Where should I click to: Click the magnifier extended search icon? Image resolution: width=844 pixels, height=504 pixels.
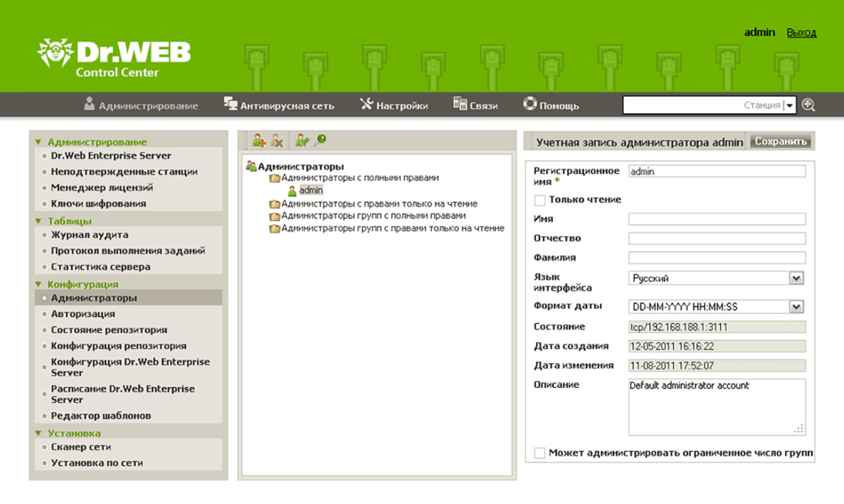click(x=808, y=105)
